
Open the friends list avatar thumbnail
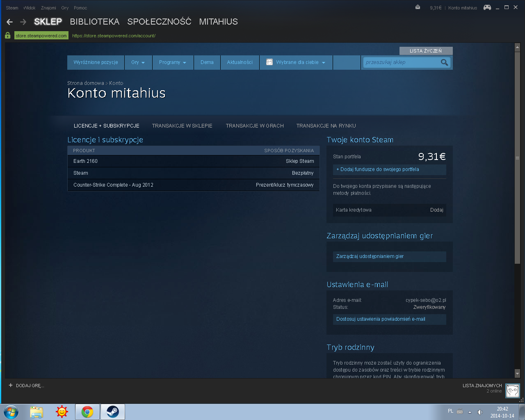(513, 391)
